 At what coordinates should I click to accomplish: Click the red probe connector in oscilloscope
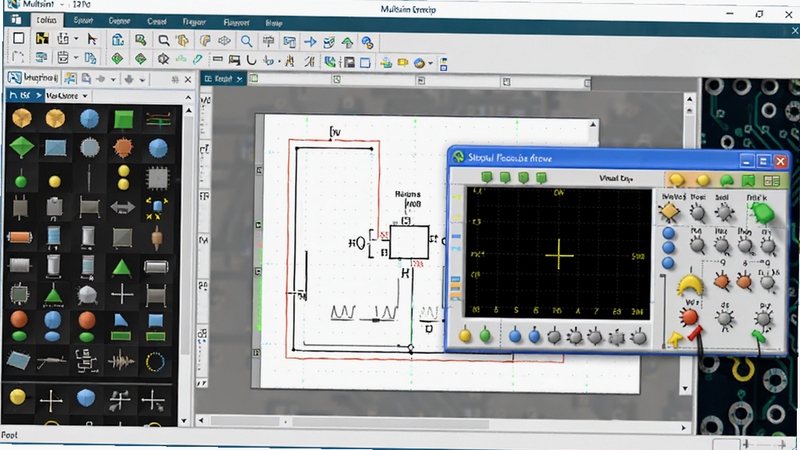pos(694,334)
